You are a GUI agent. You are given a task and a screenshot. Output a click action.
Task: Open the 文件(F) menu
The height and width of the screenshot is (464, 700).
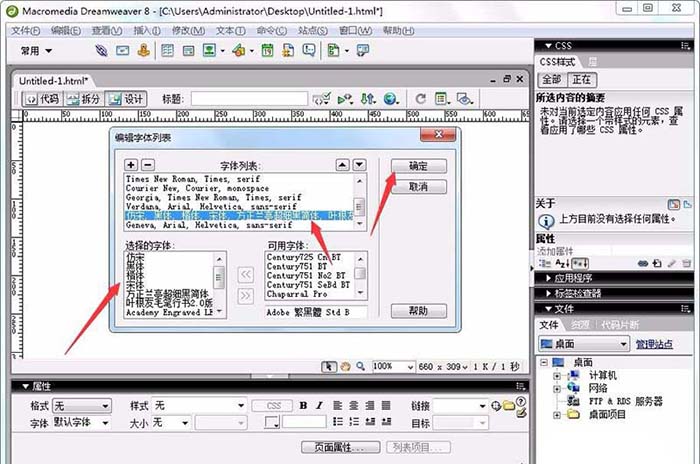pyautogui.click(x=25, y=30)
